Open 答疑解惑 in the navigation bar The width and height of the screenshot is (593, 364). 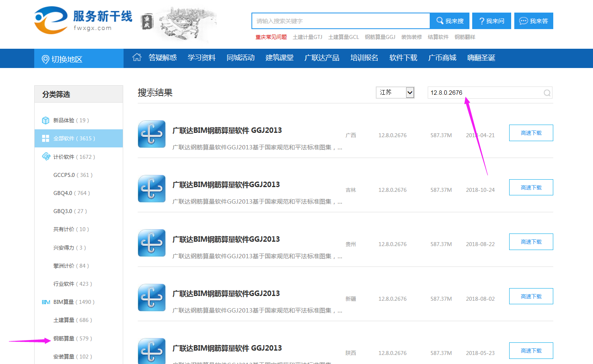point(163,58)
